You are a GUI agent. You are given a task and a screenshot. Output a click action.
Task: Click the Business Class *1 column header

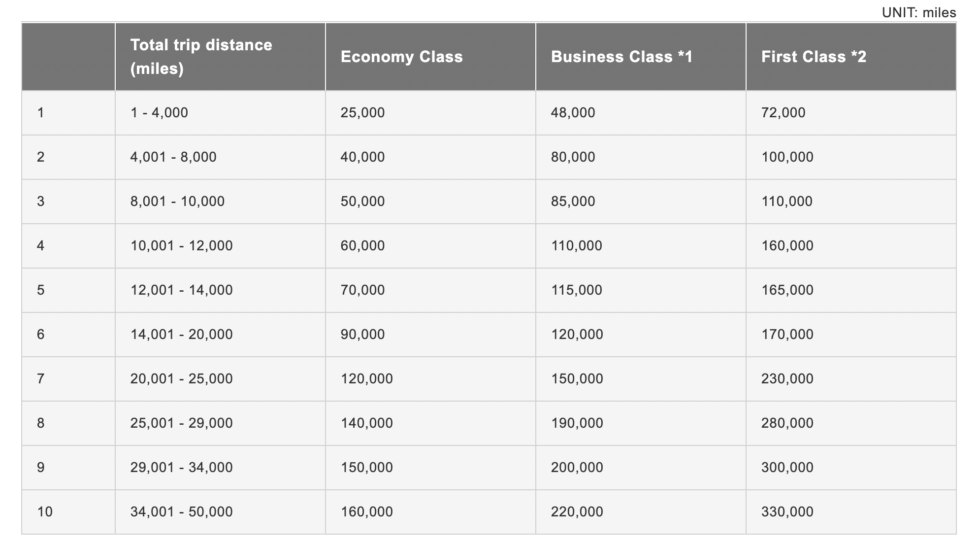click(x=621, y=57)
